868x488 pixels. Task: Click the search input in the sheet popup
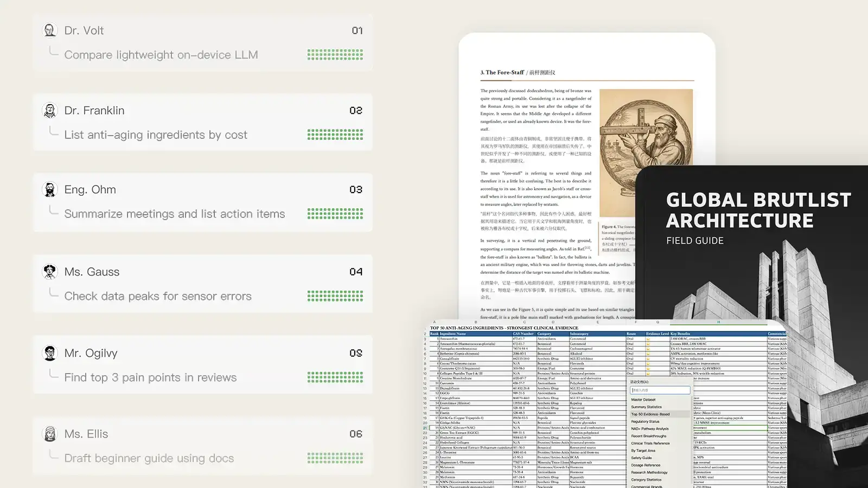click(x=660, y=390)
